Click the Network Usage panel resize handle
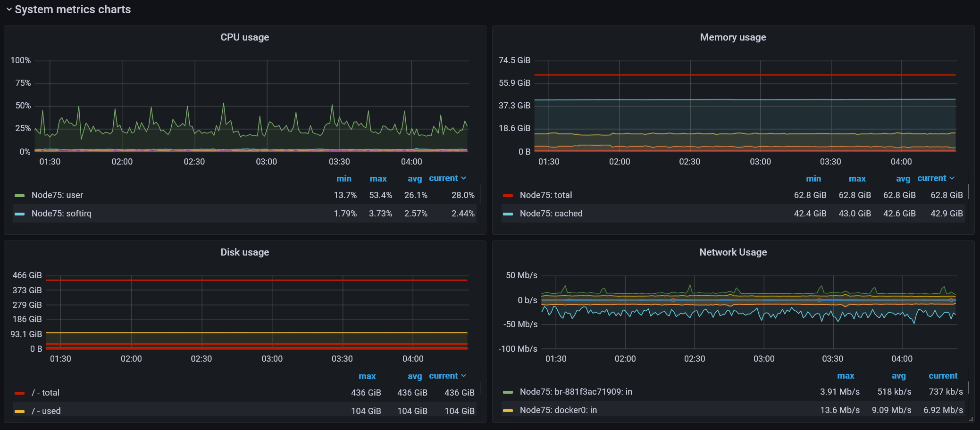The height and width of the screenshot is (430, 980). pos(971,419)
